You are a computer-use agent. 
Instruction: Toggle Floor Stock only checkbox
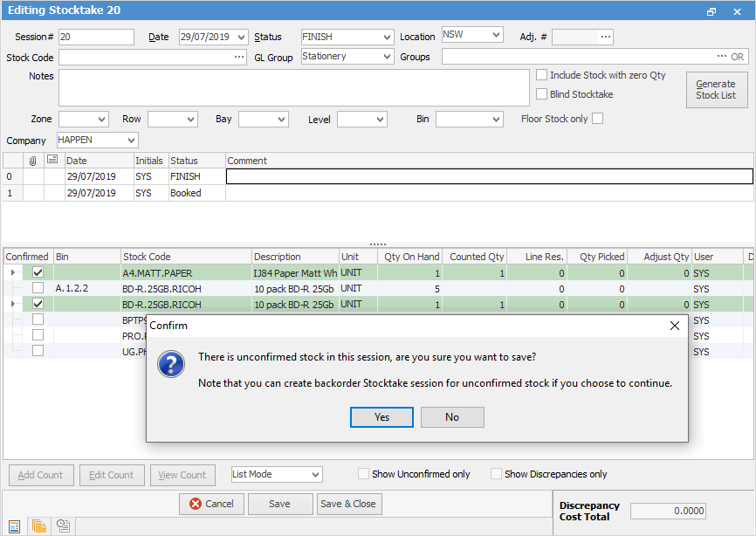coord(597,119)
